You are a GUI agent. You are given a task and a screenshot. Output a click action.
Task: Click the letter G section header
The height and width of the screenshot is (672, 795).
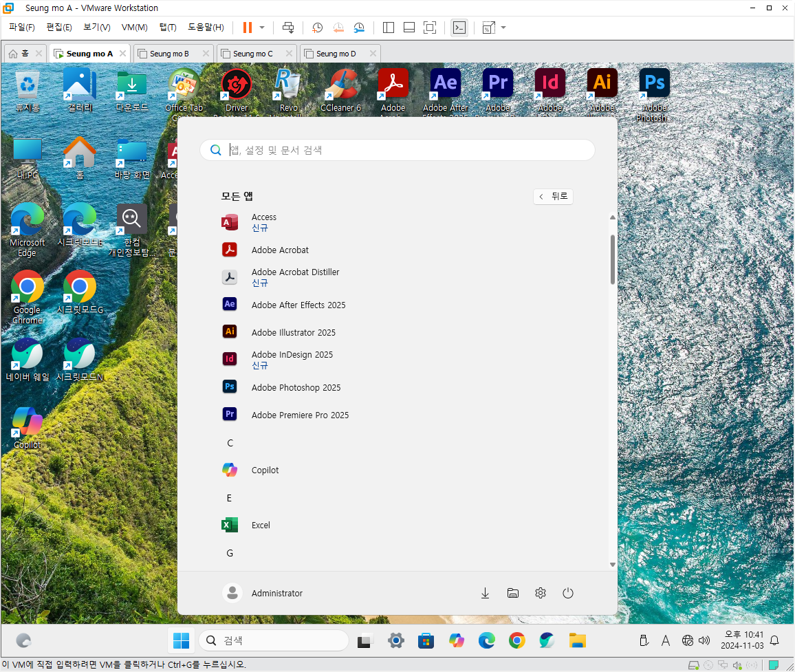point(230,553)
